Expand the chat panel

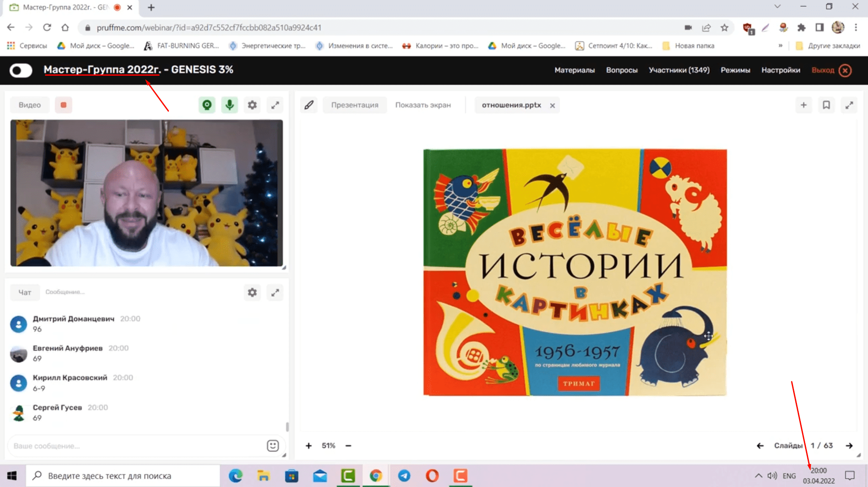[x=275, y=292]
